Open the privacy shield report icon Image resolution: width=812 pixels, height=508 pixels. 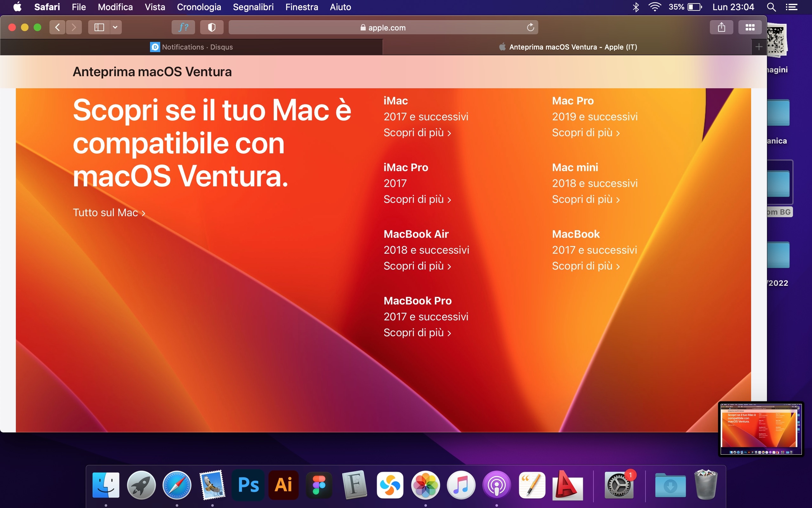(x=212, y=27)
